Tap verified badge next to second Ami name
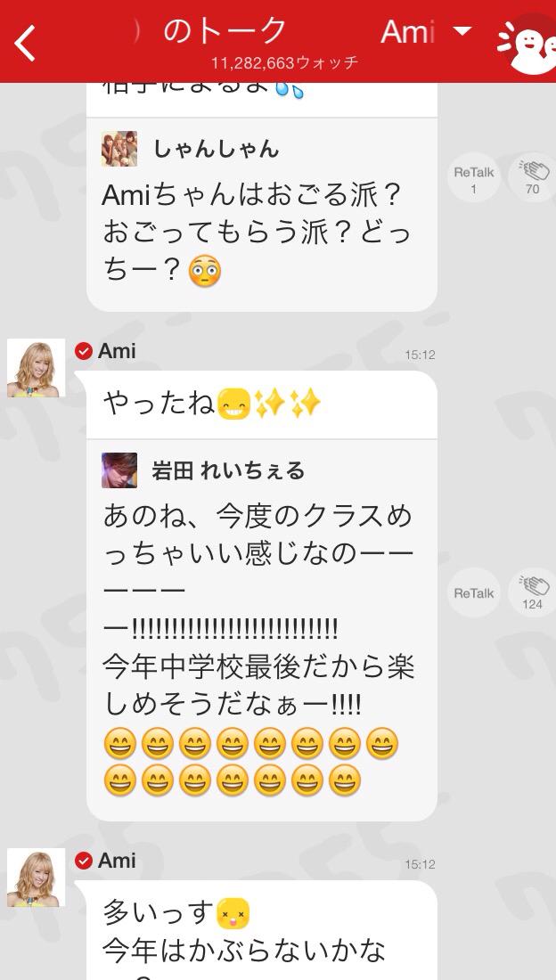556x980 pixels. coord(83,862)
